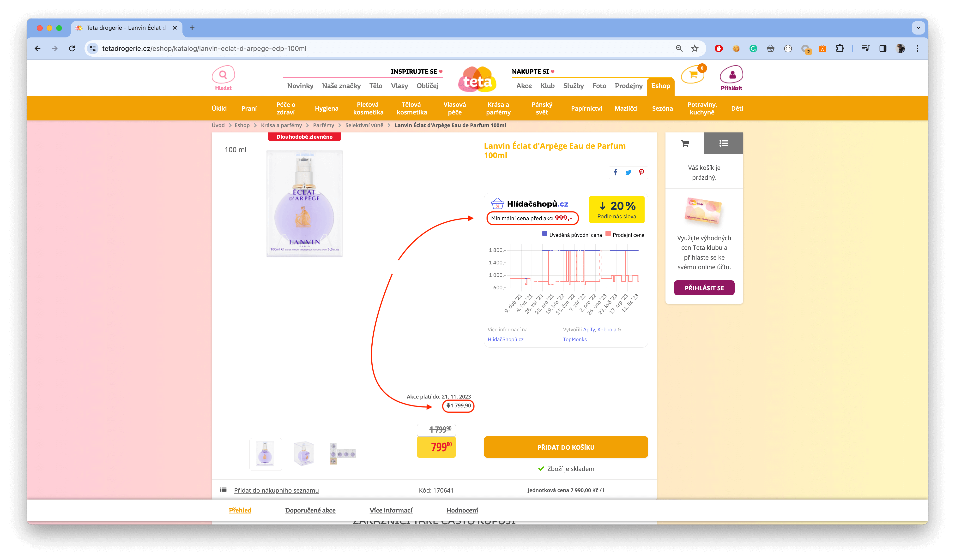Expand the NAKUPTE SI heart dropdown
This screenshot has height=560, width=955.
pyautogui.click(x=553, y=71)
